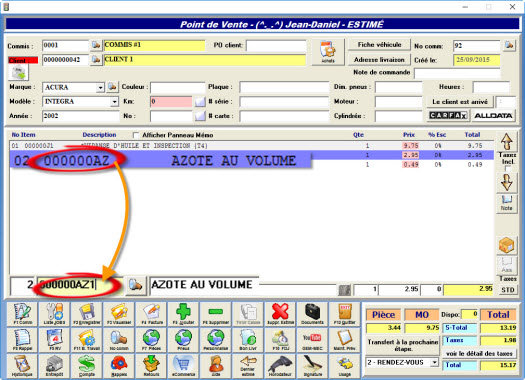Viewport: 525px width, 380px height.
Task: Open the Personnalisé globe icon
Action: pyautogui.click(x=216, y=339)
